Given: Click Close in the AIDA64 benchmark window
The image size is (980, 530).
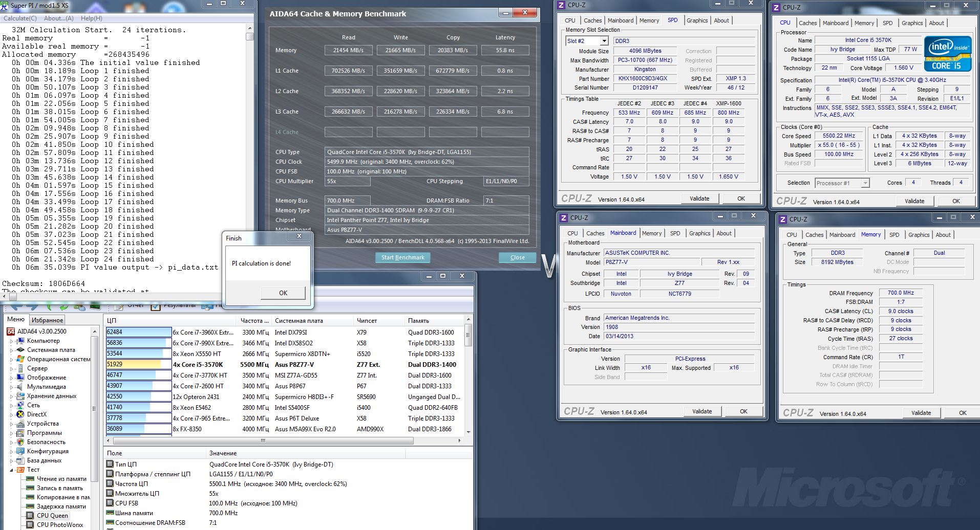Looking at the screenshot, I should point(517,257).
